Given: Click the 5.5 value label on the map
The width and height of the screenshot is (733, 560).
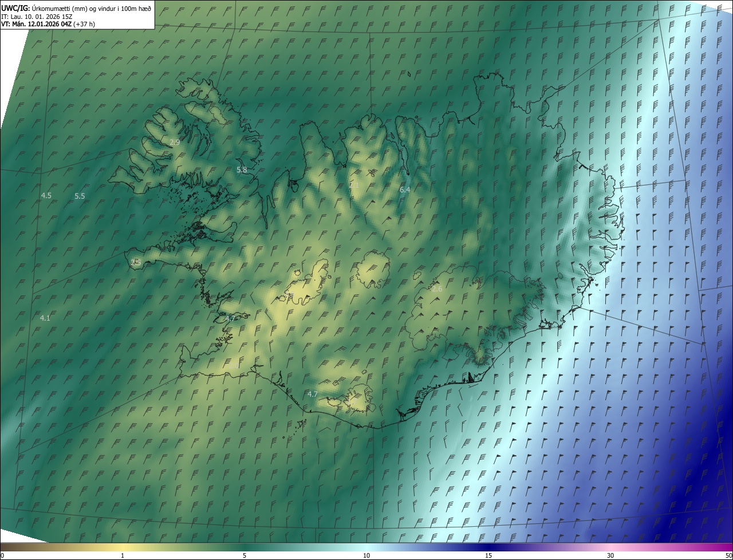Looking at the screenshot, I should coord(80,196).
